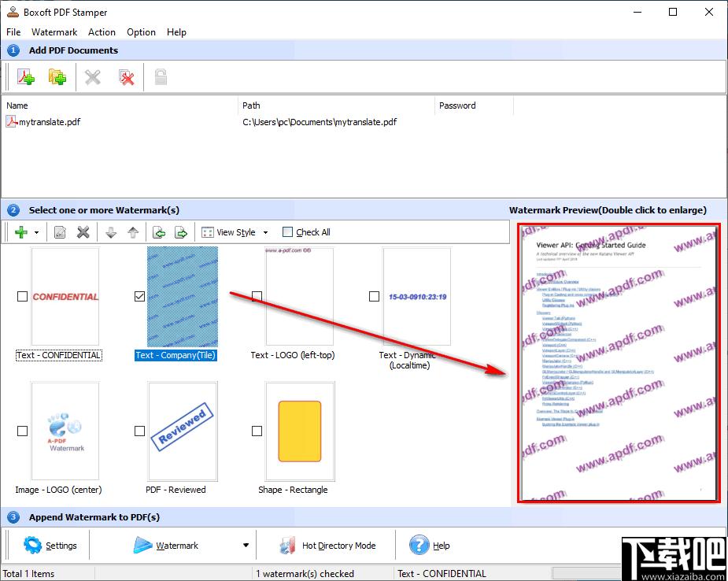
Task: Open the Watermark menu in the menu bar
Action: [x=54, y=32]
